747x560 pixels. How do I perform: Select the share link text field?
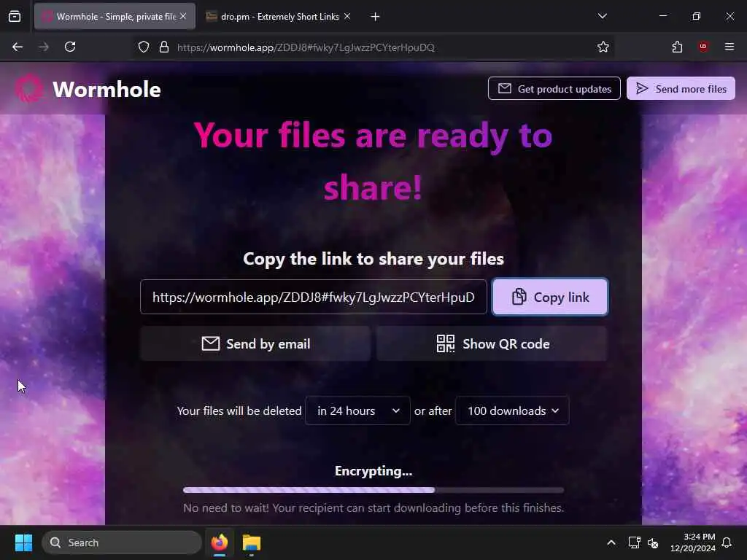click(x=314, y=297)
